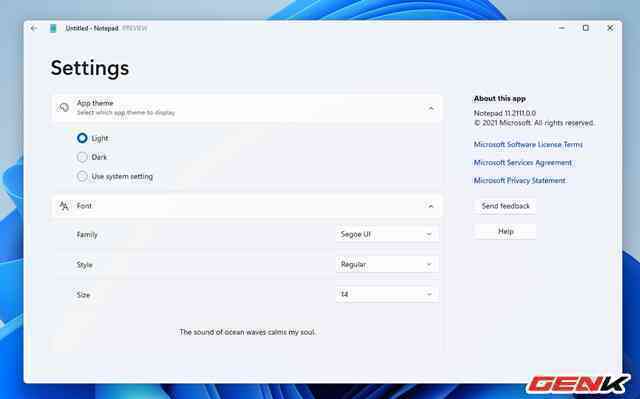Image resolution: width=640 pixels, height=399 pixels.
Task: Click the Untitled - Notepad window title
Action: point(92,29)
